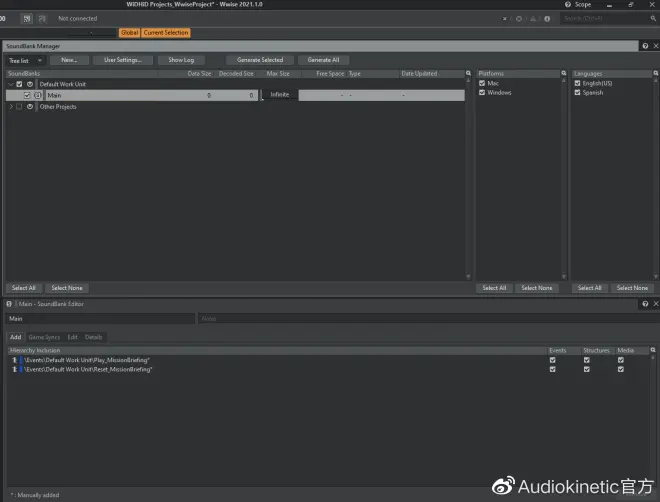Screen dimensions: 660x502
Task: Click the greyed disconnect icon beside connect
Action: 42,19
